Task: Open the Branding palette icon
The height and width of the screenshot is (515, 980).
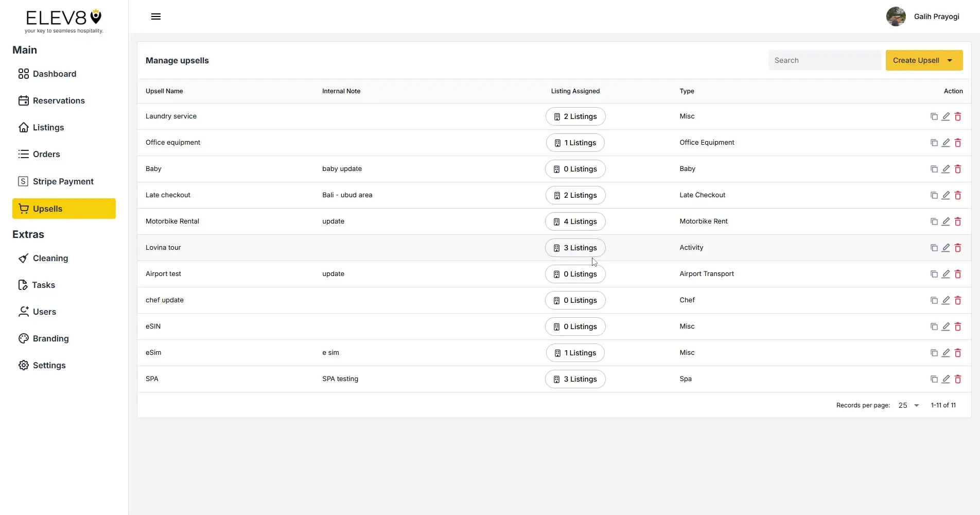Action: click(x=24, y=338)
